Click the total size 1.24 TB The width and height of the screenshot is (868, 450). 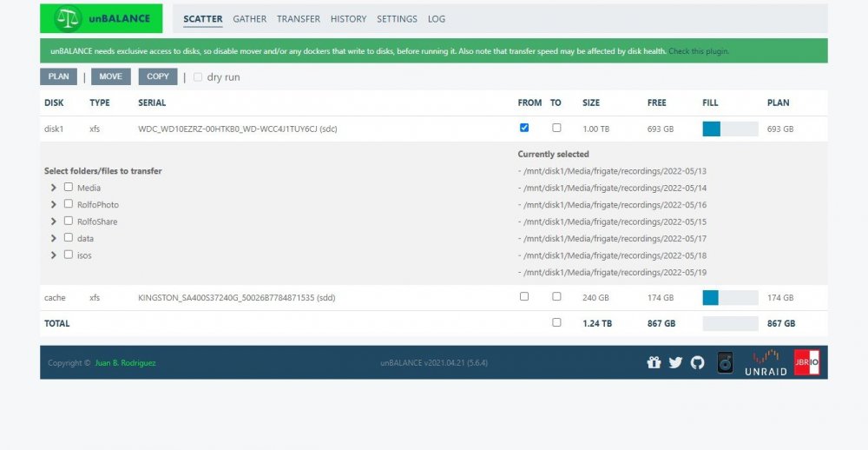tap(597, 324)
